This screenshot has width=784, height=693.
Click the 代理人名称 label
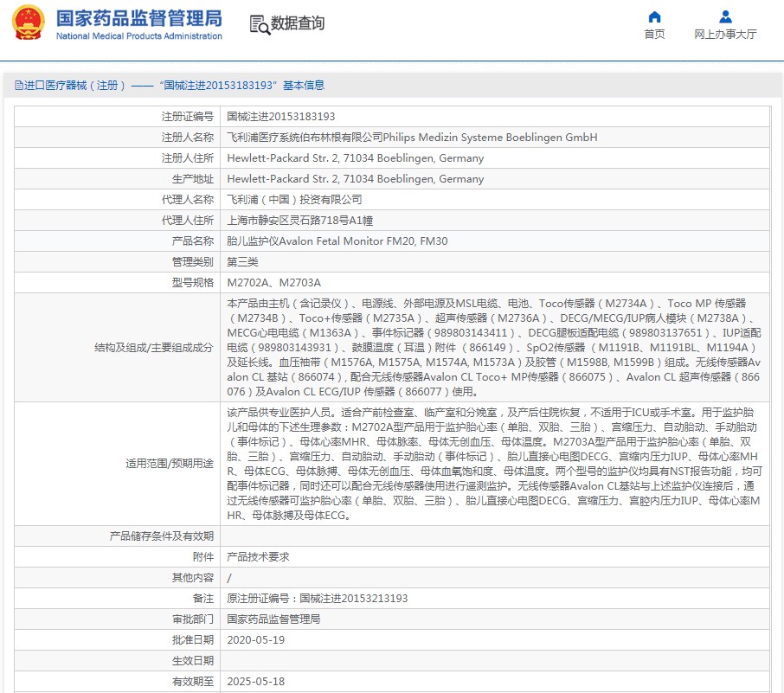(187, 200)
